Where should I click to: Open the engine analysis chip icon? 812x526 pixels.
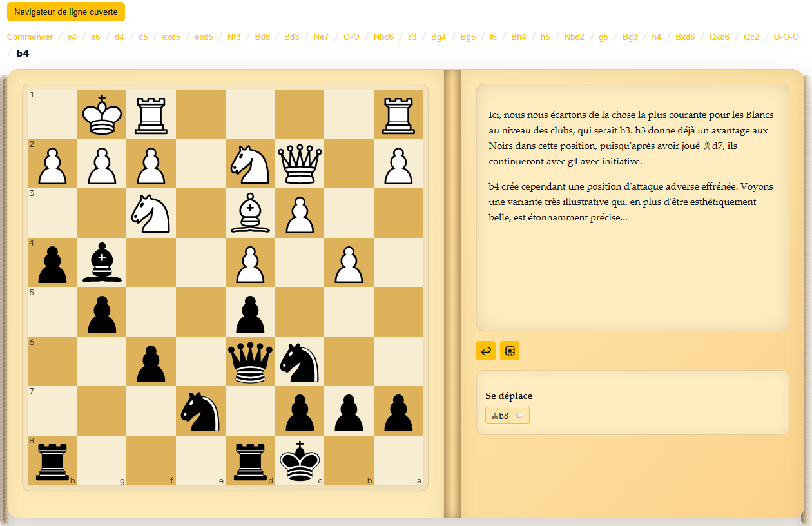point(509,351)
